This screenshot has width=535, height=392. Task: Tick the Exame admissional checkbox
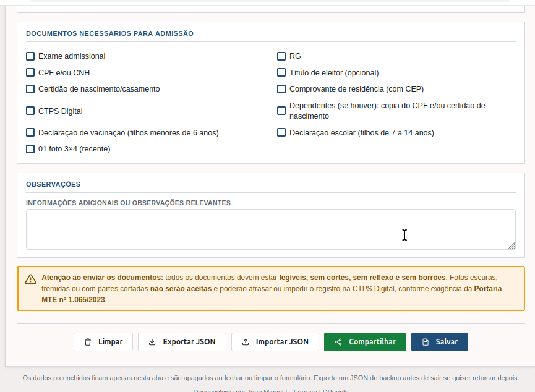click(30, 56)
